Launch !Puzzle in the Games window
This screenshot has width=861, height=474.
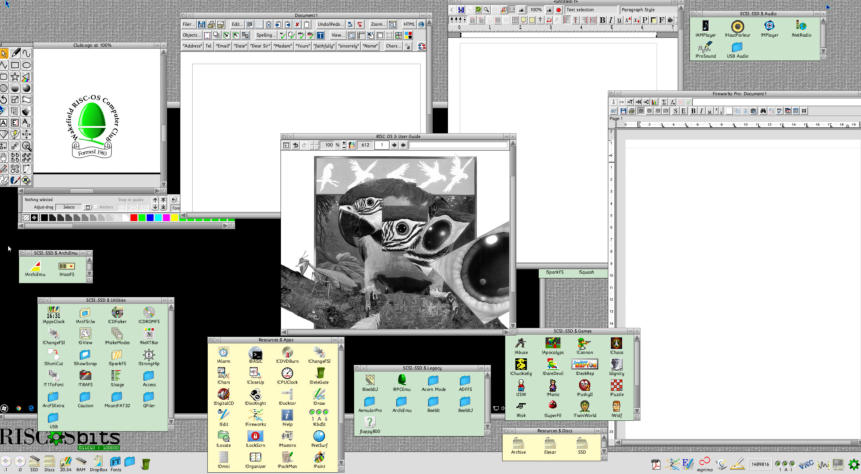tap(617, 388)
